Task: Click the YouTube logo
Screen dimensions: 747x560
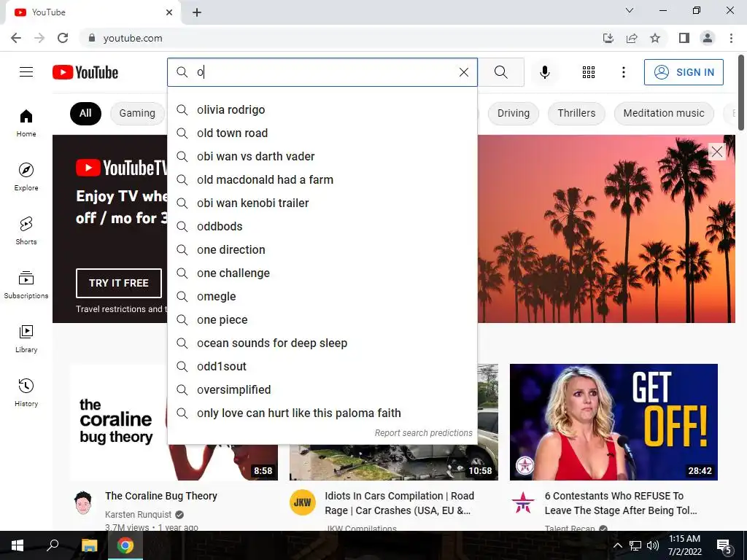Action: [x=85, y=72]
